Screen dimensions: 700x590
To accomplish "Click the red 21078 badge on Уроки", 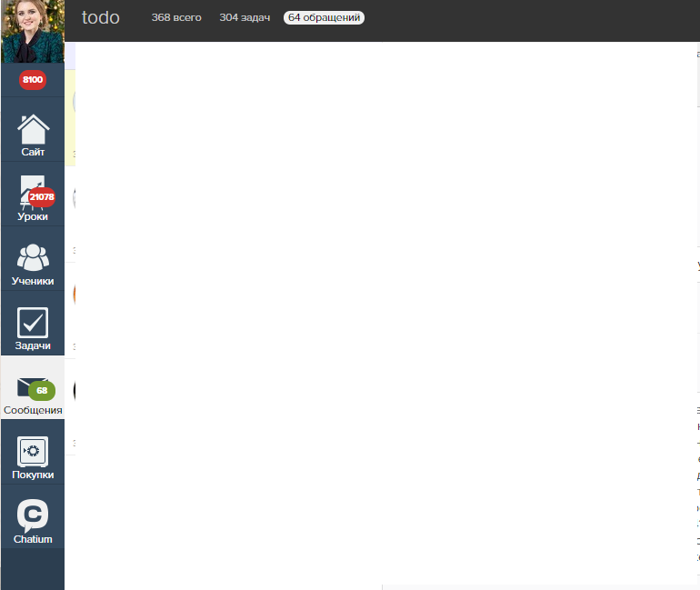I will coord(42,197).
